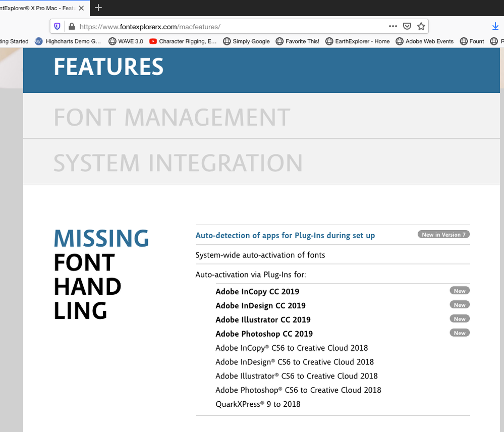Expand the SYSTEM INTEGRATION section
Screen dimensions: 504x432
pyautogui.click(x=261, y=161)
